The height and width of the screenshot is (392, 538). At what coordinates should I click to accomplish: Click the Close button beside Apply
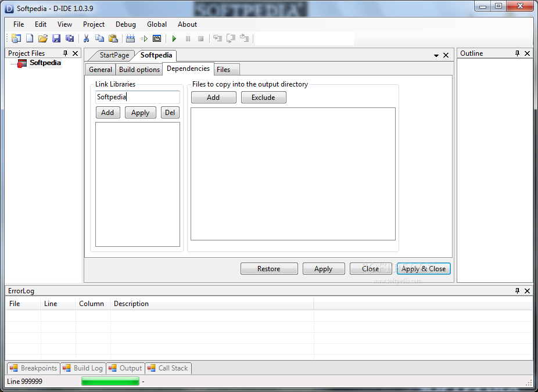(371, 269)
